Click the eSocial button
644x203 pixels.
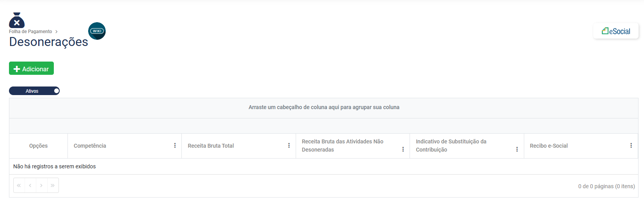tap(616, 31)
